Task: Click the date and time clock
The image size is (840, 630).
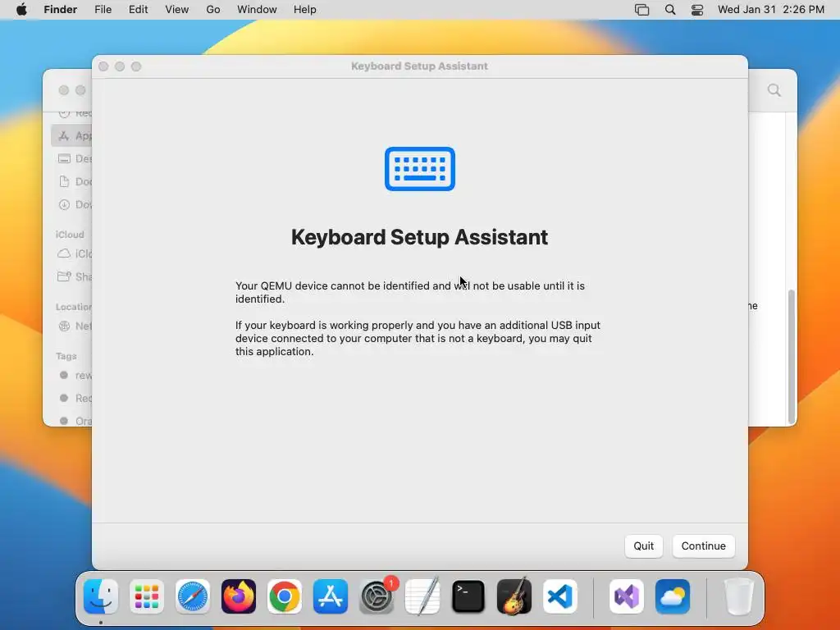Action: 771,10
